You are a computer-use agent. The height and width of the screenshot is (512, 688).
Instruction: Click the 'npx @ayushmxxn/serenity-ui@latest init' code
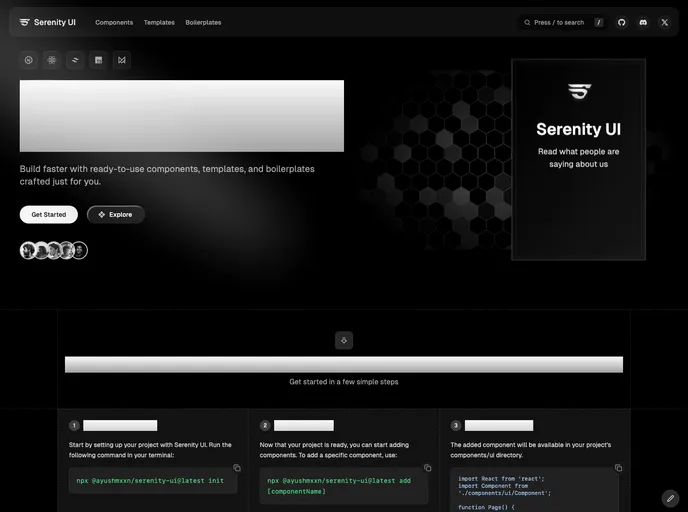point(150,481)
